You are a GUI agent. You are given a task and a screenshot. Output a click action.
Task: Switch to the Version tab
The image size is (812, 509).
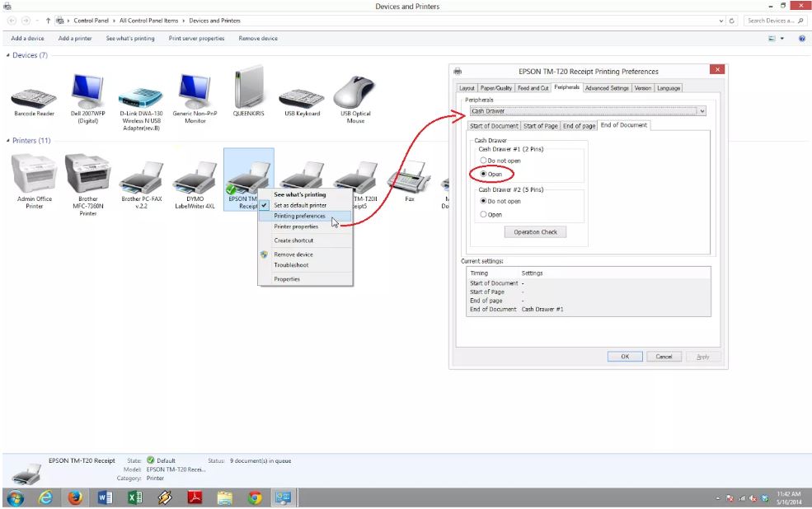tap(643, 88)
